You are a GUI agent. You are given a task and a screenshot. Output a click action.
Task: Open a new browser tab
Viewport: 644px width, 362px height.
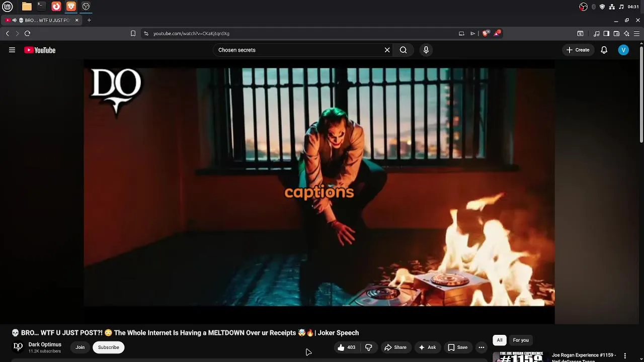(x=89, y=20)
